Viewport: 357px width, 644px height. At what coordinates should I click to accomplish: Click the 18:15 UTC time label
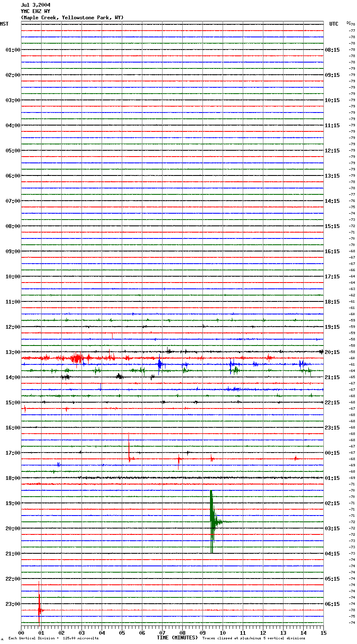tap(332, 302)
